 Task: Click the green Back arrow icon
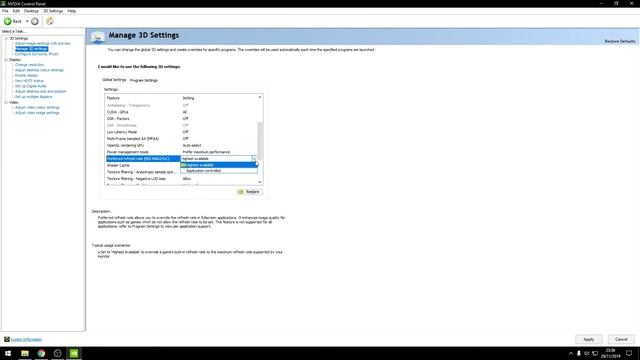[8, 21]
